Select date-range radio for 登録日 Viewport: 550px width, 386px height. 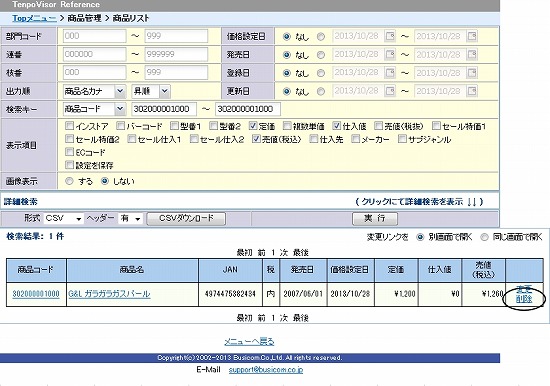(321, 73)
